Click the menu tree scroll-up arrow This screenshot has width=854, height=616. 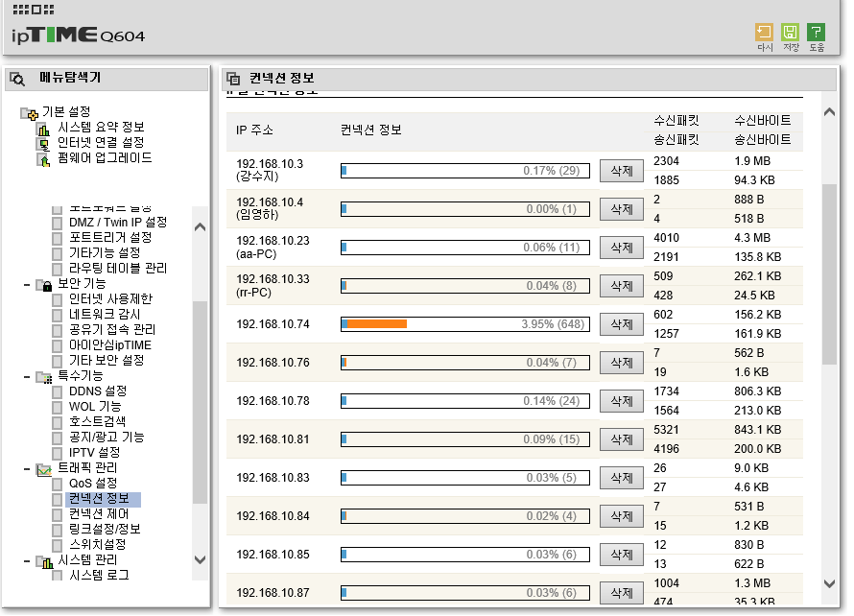point(200,227)
